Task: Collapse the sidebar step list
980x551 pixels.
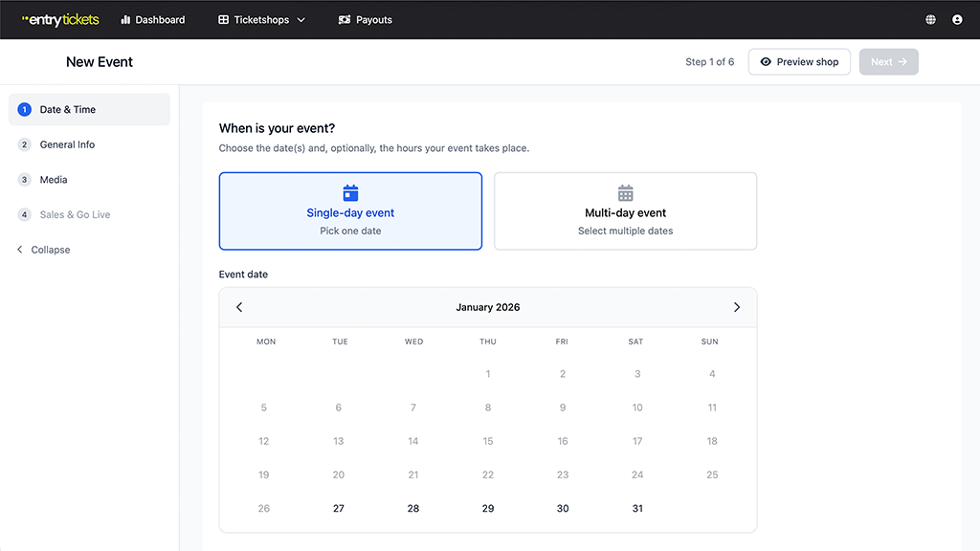Action: (44, 250)
